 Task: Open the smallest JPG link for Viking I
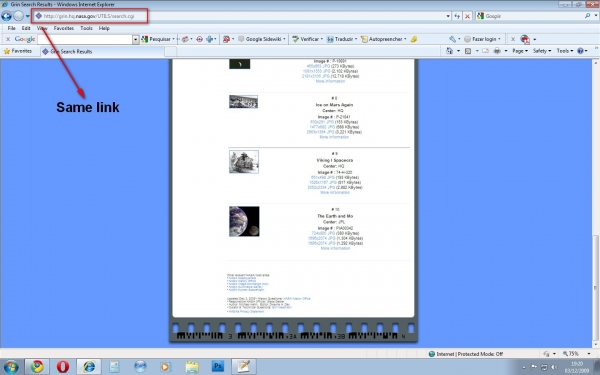(x=323, y=178)
